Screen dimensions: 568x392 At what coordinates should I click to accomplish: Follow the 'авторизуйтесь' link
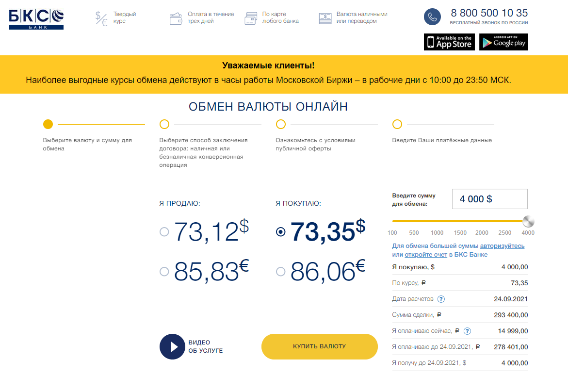point(502,246)
